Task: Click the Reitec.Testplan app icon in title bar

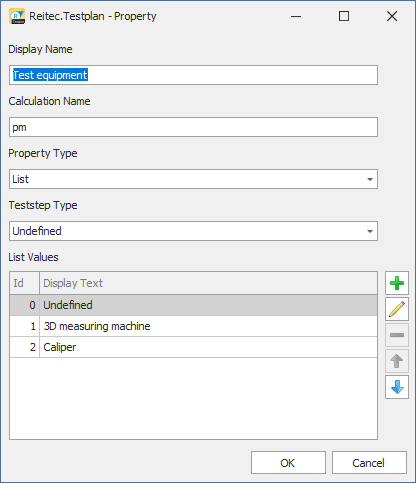Action: pos(17,16)
